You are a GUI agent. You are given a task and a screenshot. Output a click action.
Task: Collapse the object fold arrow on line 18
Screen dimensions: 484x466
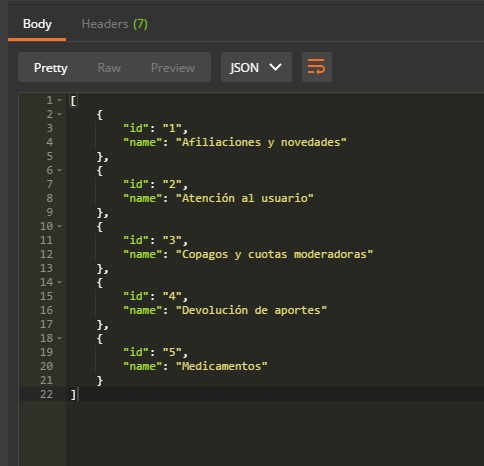[59, 338]
